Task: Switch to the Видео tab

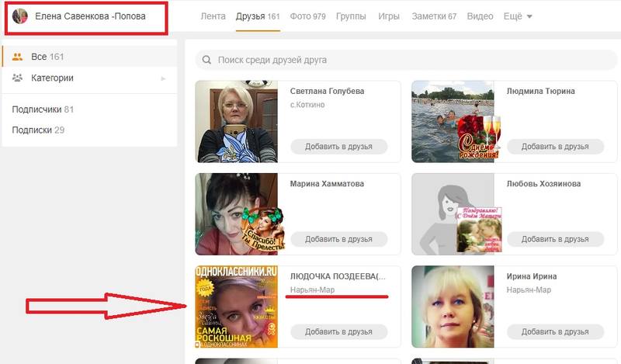Action: [x=480, y=16]
